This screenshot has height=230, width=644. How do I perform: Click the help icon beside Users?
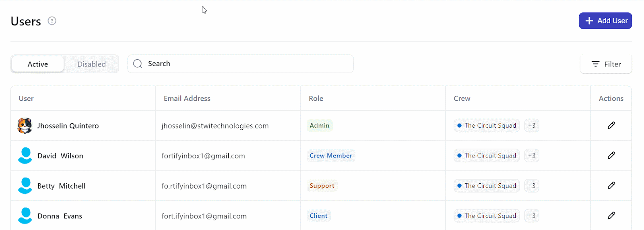pos(52,21)
